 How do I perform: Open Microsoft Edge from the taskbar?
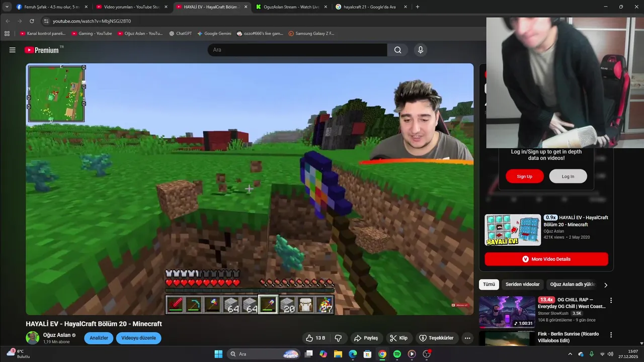[353, 354]
